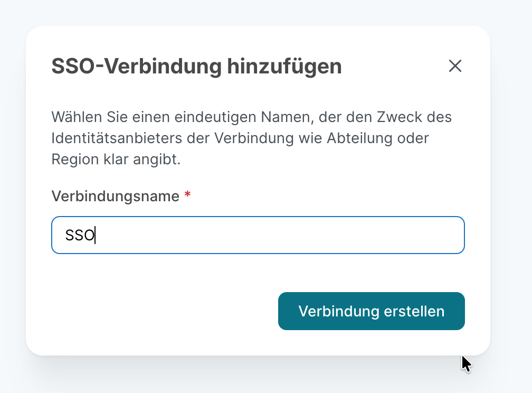Select the SSO text in the input

(x=79, y=235)
